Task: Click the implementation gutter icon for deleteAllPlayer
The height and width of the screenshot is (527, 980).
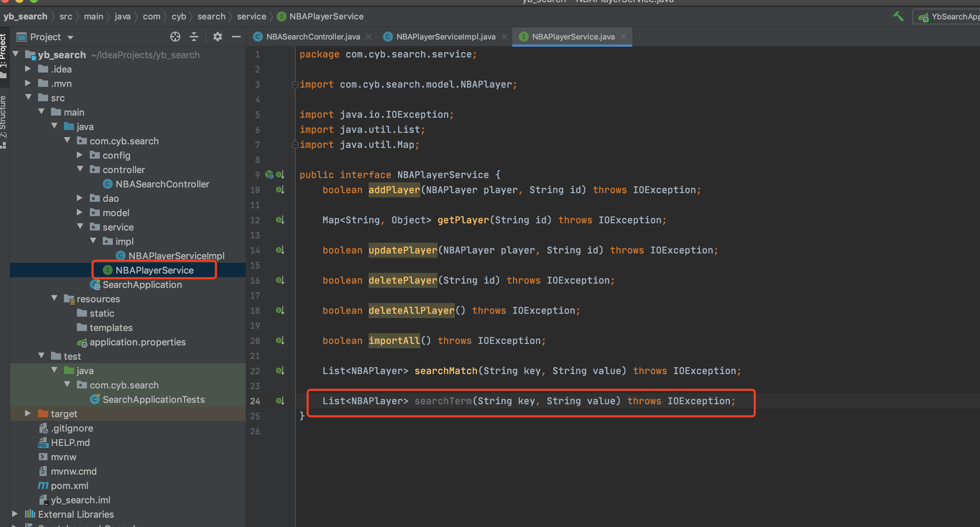Action: [280, 310]
